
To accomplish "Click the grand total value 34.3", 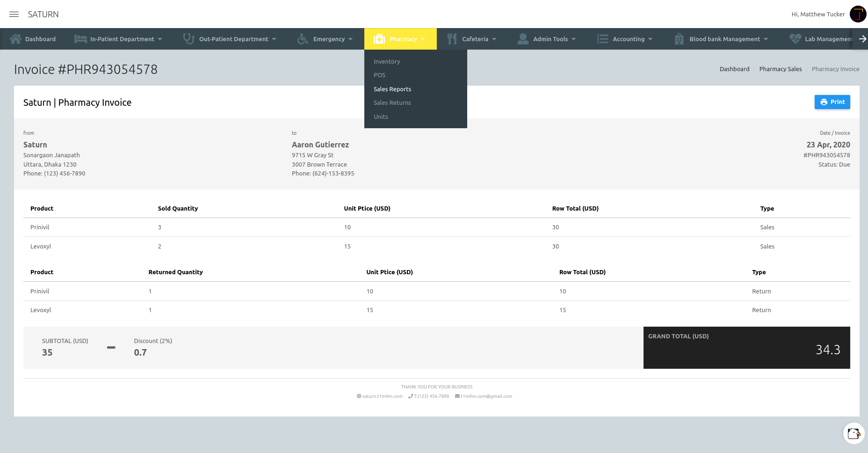I will (x=828, y=350).
